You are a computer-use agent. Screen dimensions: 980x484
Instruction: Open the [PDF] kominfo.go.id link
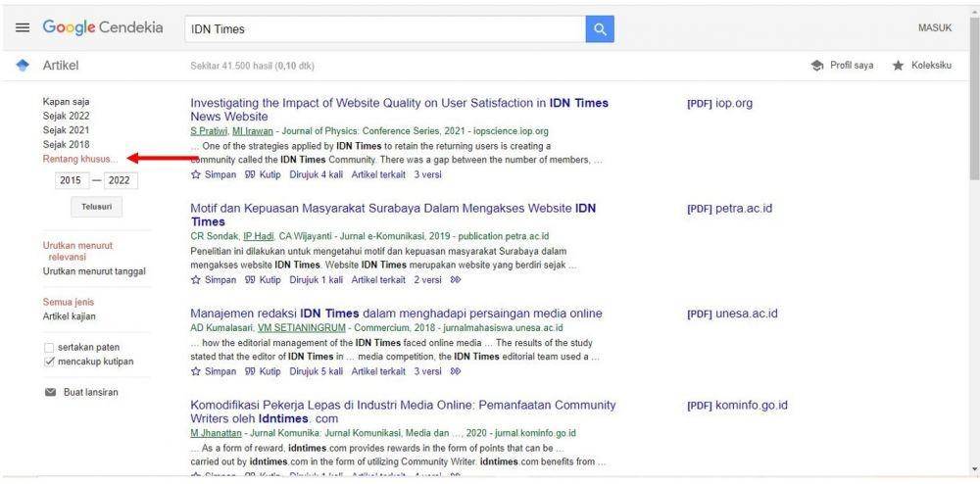(x=738, y=406)
